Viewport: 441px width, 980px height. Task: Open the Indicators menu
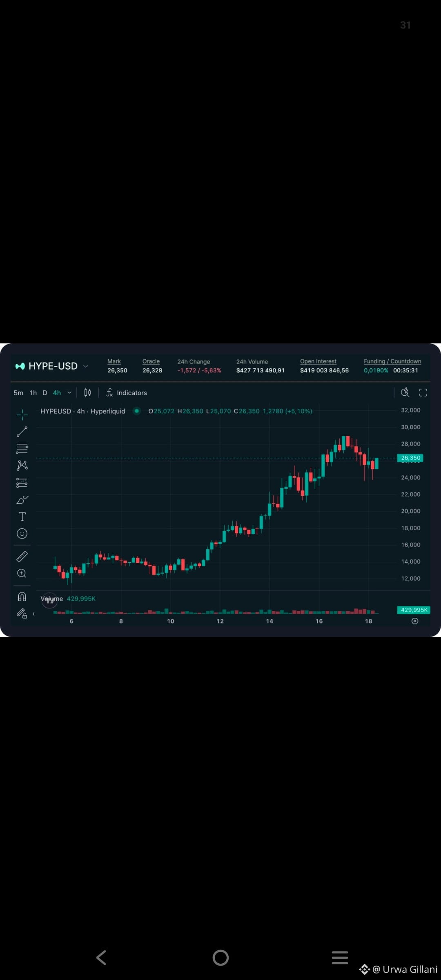(127, 392)
